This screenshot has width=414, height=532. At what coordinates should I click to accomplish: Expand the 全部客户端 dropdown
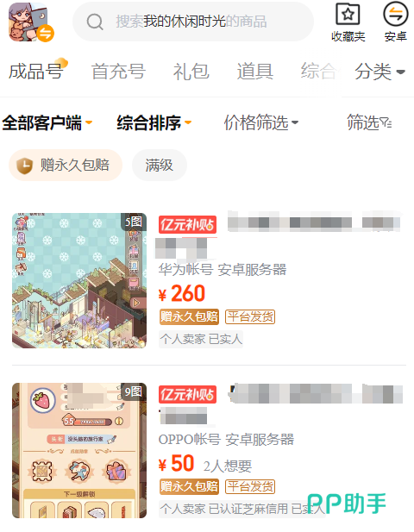tap(47, 122)
